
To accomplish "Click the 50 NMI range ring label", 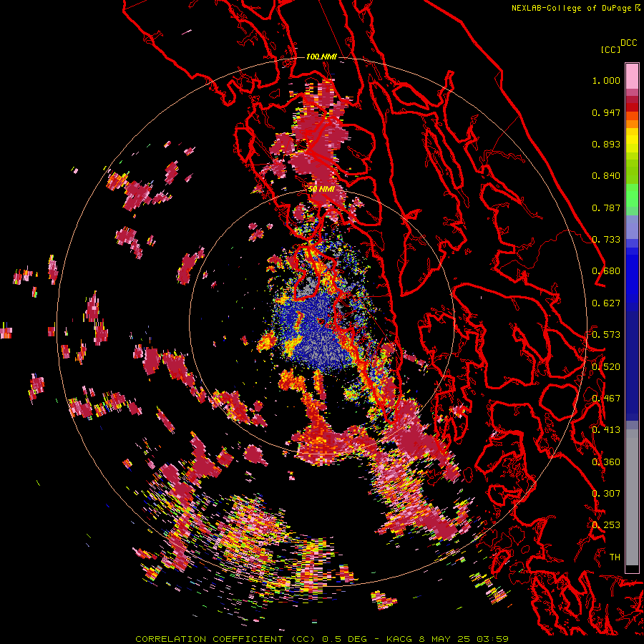I will pos(321,190).
